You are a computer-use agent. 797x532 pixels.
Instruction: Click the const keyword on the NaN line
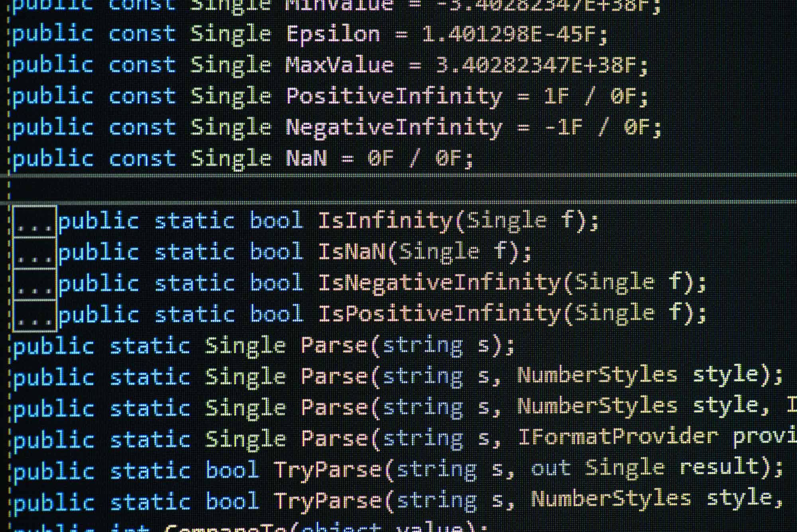pos(142,159)
